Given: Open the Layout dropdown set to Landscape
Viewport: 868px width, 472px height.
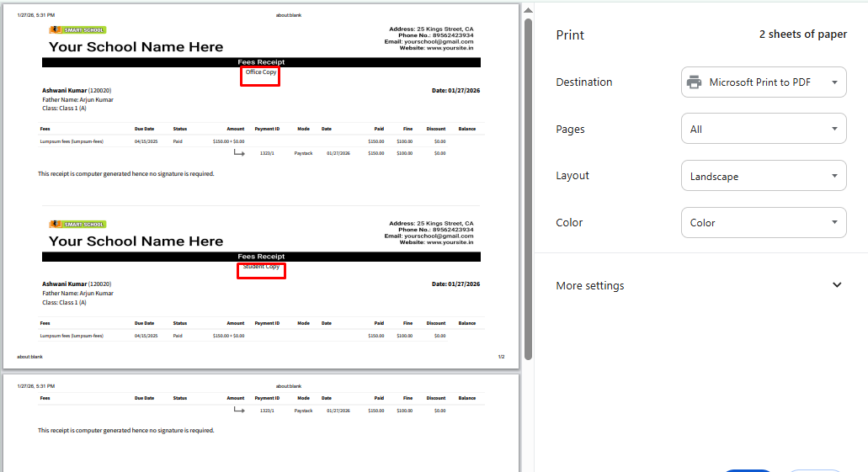Looking at the screenshot, I should click(x=763, y=177).
